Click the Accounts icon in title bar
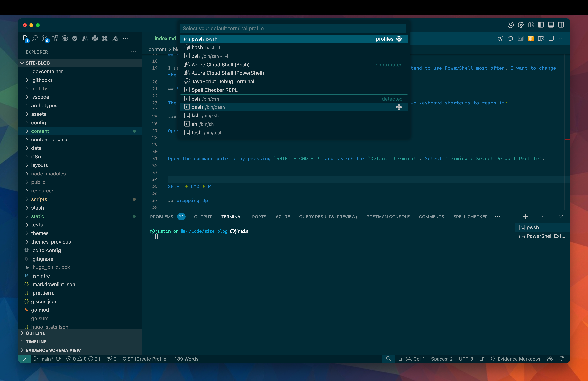The image size is (588, 381). click(x=510, y=25)
